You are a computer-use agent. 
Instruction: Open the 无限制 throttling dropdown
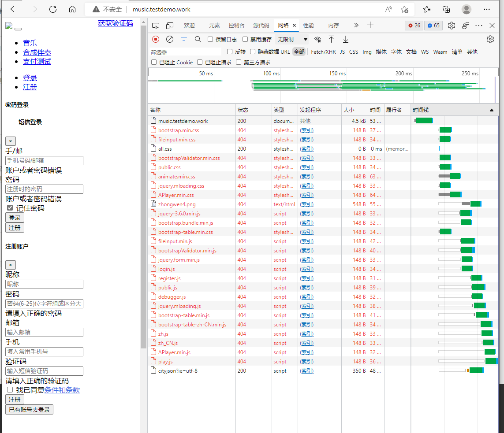coord(292,39)
